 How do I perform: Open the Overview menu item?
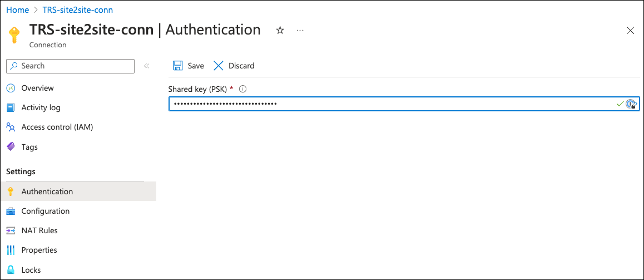pos(37,88)
